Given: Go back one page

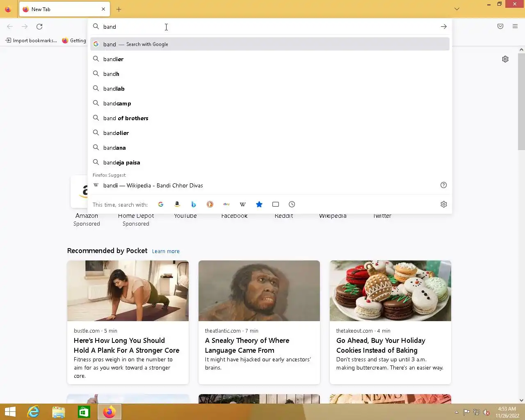Looking at the screenshot, I should [x=10, y=27].
